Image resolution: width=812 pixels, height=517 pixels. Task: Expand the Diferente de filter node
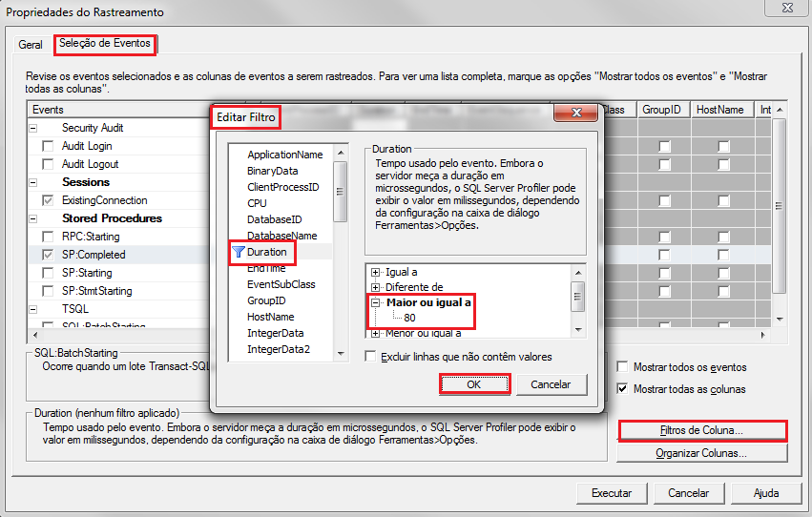(x=375, y=287)
